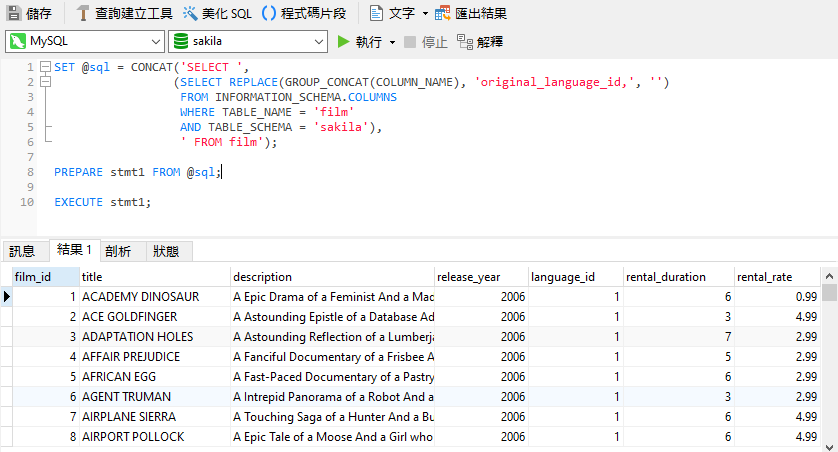Click the 匯出結果 export results icon
The image size is (838, 452).
(443, 13)
